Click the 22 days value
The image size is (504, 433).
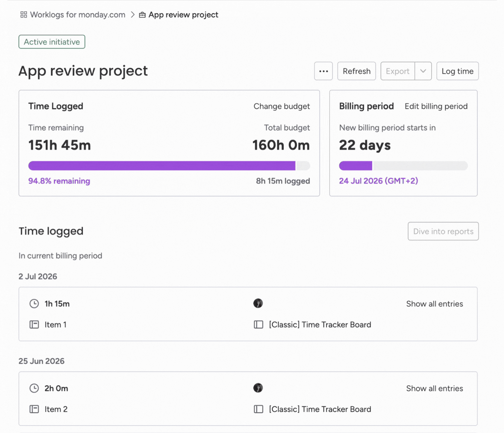click(365, 145)
